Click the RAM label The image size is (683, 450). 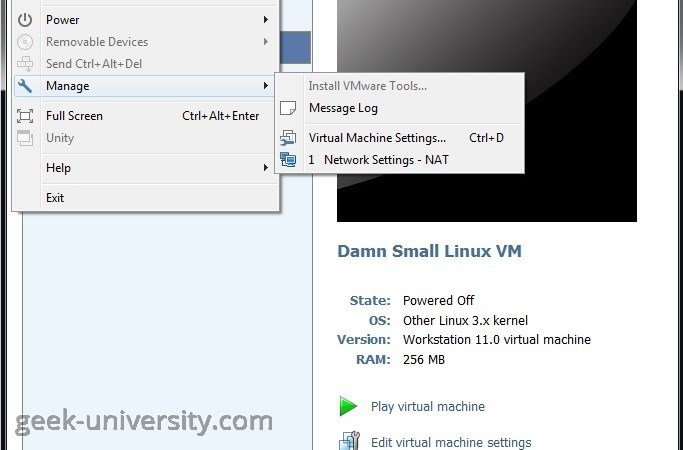pos(373,360)
